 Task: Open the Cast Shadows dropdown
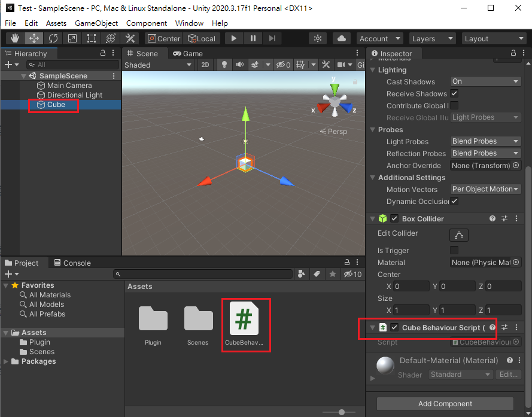click(485, 81)
